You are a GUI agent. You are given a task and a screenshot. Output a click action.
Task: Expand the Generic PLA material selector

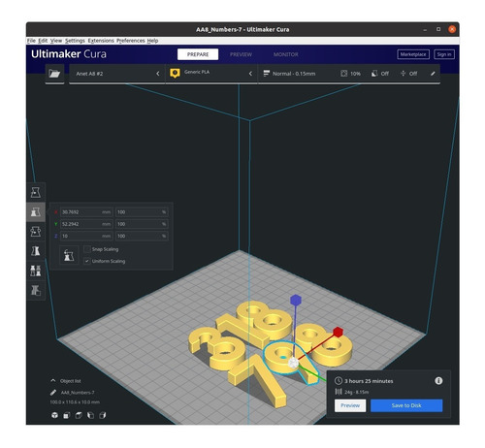coord(211,74)
